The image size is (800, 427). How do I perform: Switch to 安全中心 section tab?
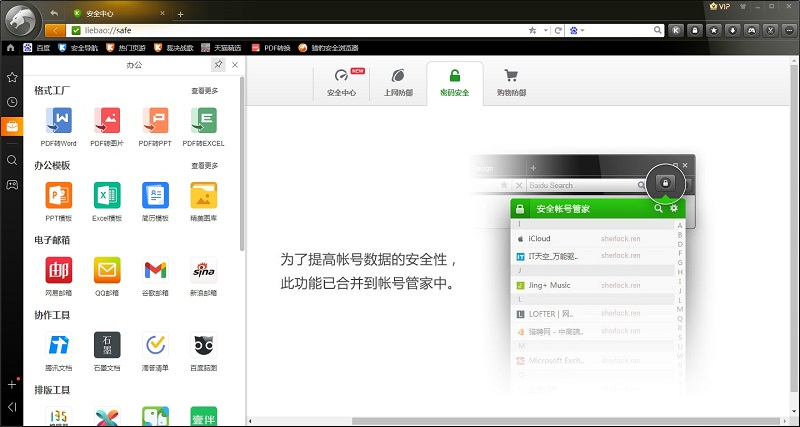(341, 83)
